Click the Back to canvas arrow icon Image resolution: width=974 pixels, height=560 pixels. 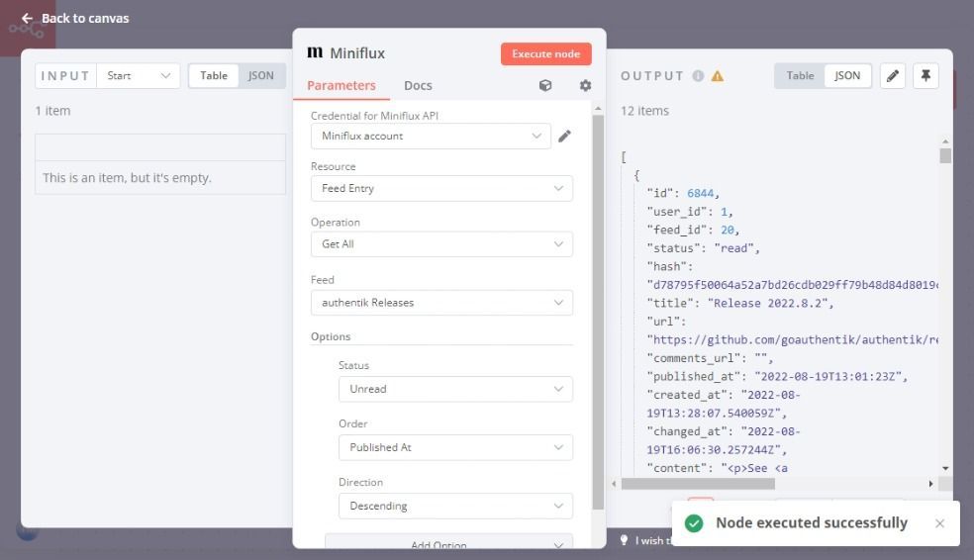pos(28,18)
